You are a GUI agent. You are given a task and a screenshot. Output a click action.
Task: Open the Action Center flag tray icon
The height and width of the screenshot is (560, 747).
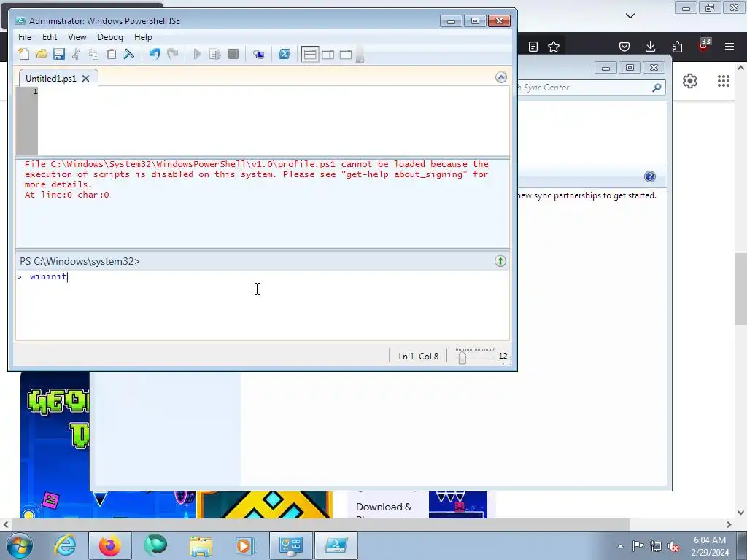point(638,546)
